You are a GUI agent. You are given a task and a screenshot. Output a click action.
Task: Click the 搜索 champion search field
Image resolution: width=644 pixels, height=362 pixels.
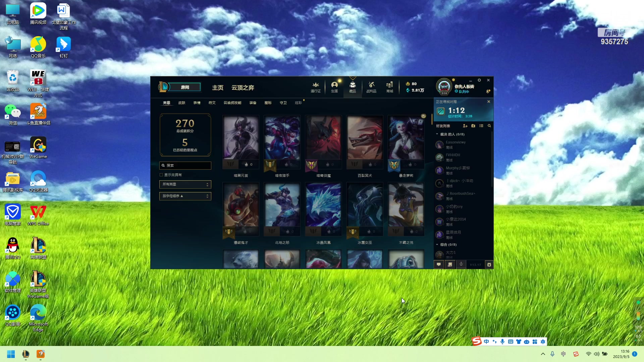[185, 165]
